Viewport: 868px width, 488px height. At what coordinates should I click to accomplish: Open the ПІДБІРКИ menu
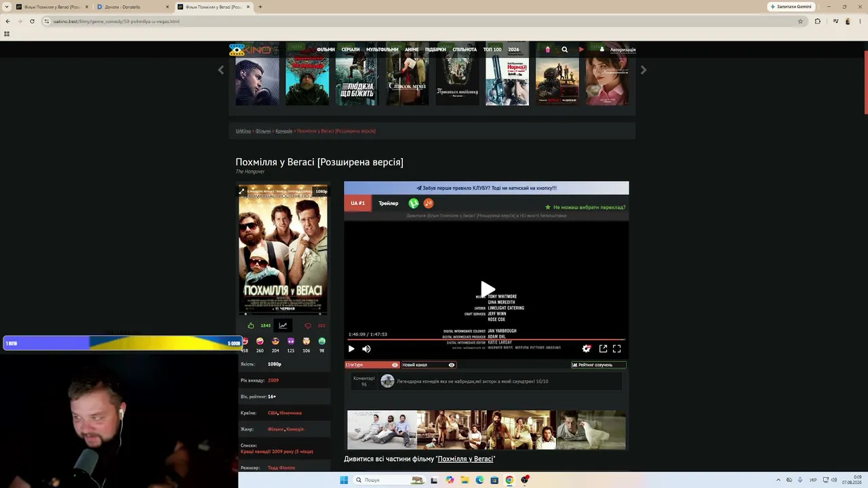tap(435, 49)
